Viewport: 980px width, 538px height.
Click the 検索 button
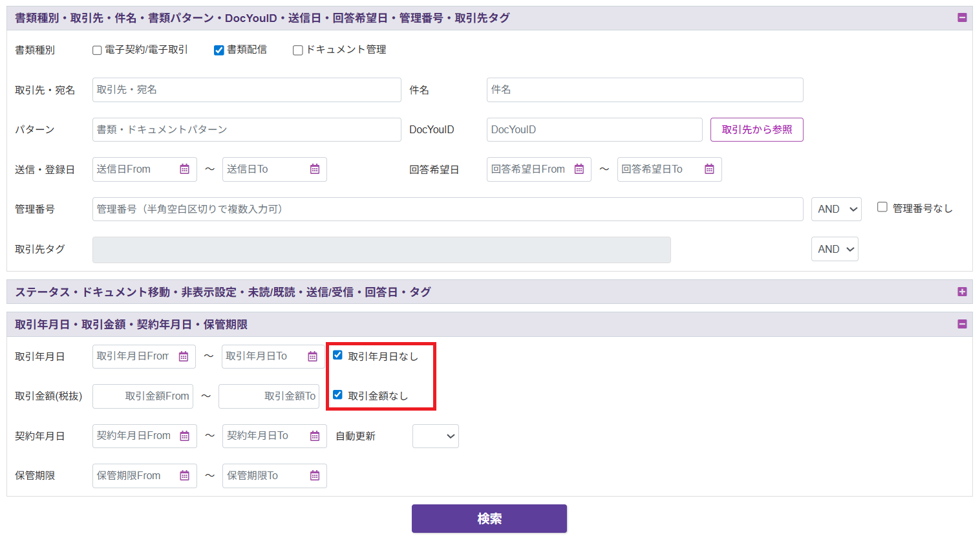[x=489, y=519]
